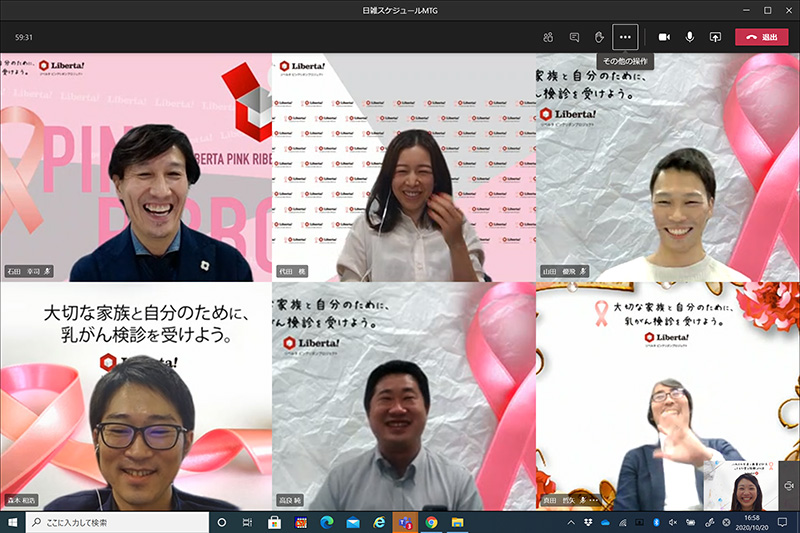Raise your hand in the meeting
The image size is (800, 533).
click(x=599, y=37)
